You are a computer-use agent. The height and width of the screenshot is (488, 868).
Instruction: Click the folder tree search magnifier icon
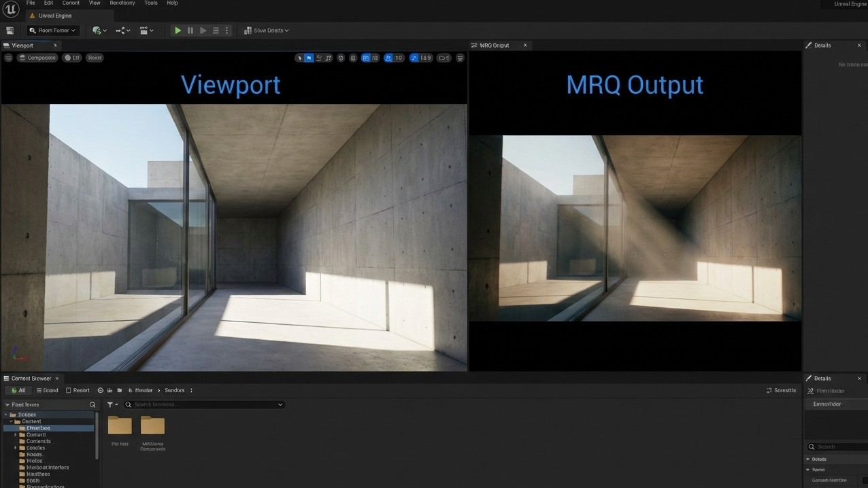click(x=93, y=404)
